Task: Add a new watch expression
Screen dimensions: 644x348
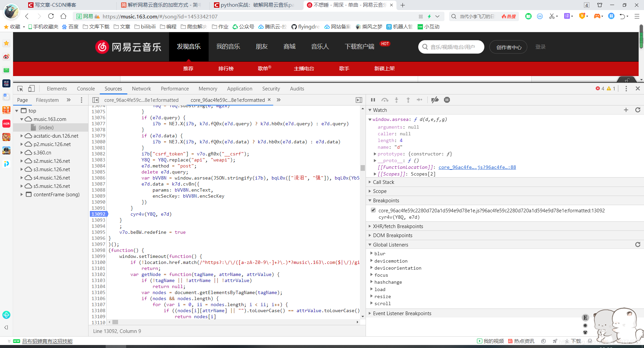Action: tap(626, 110)
